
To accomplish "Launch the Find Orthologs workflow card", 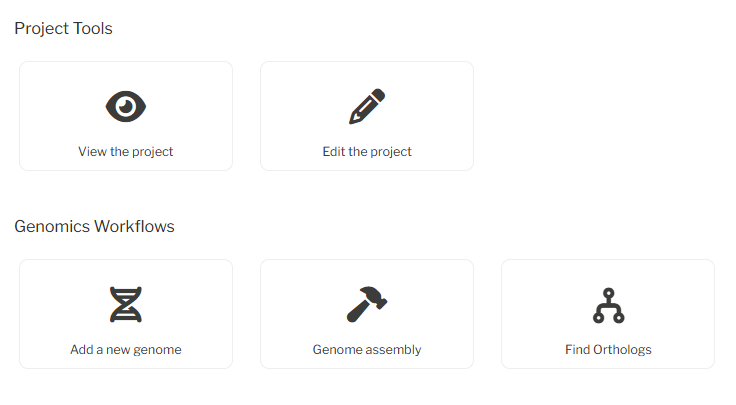I will click(608, 314).
